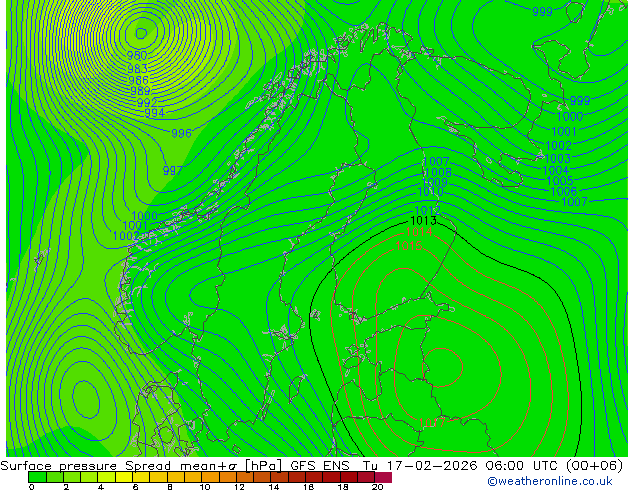Screen dimensions: 634x490
Task: Click the red 1015 isobar label
Action: point(409,246)
